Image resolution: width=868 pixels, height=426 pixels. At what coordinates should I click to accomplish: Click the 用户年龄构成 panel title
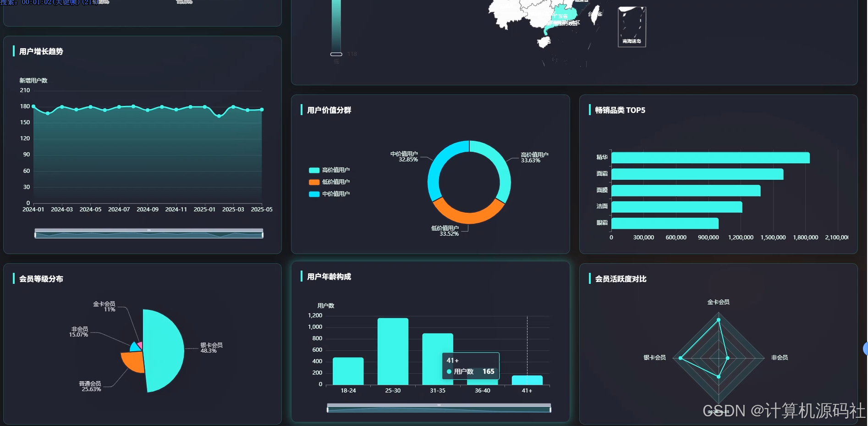click(x=329, y=277)
